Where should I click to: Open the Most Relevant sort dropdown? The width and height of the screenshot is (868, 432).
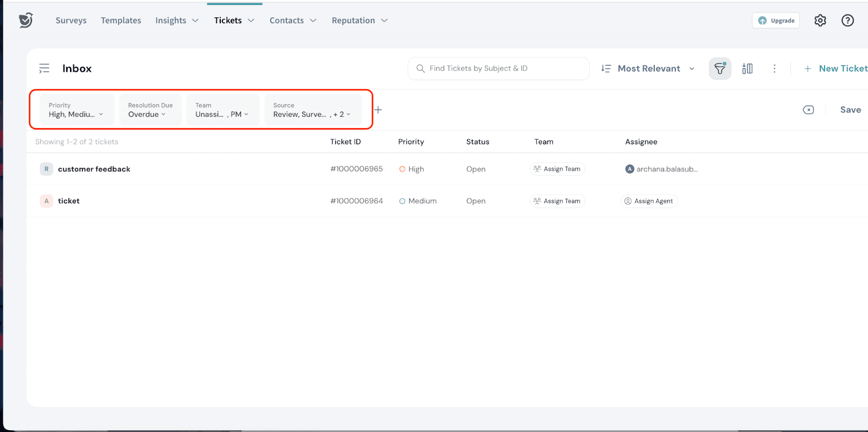coord(648,69)
